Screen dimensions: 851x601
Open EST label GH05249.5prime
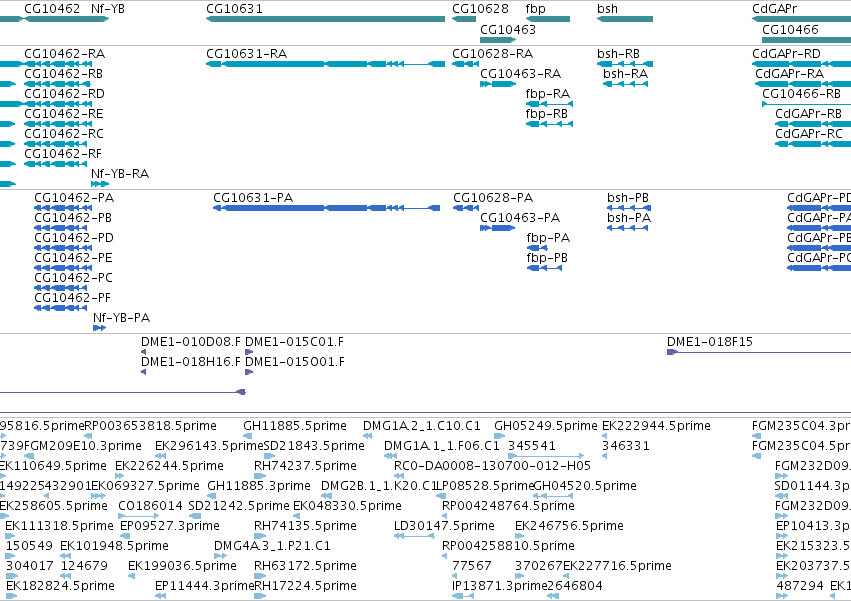[545, 426]
